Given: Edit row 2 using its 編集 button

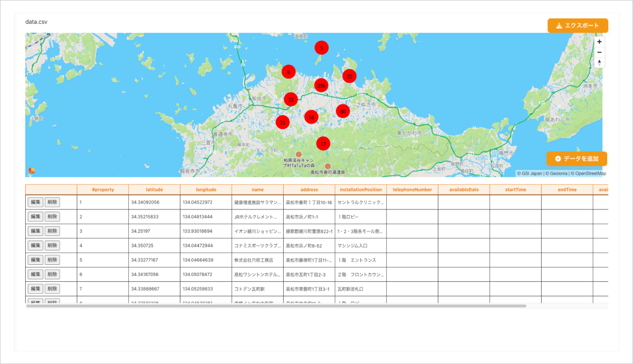Looking at the screenshot, I should [36, 216].
